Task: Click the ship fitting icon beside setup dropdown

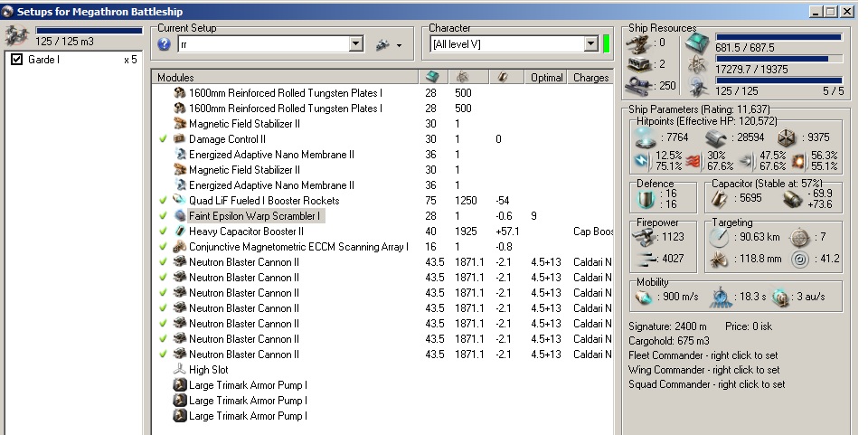Action: click(382, 45)
